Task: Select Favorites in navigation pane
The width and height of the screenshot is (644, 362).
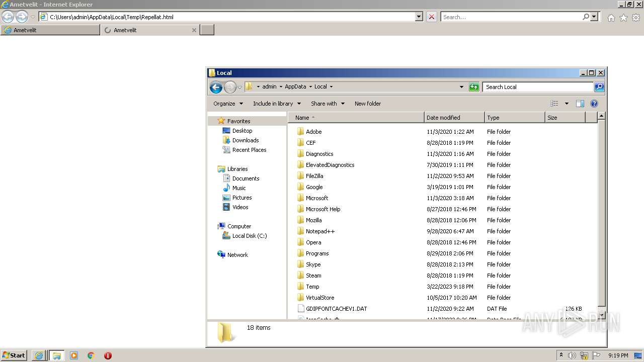Action: click(238, 121)
